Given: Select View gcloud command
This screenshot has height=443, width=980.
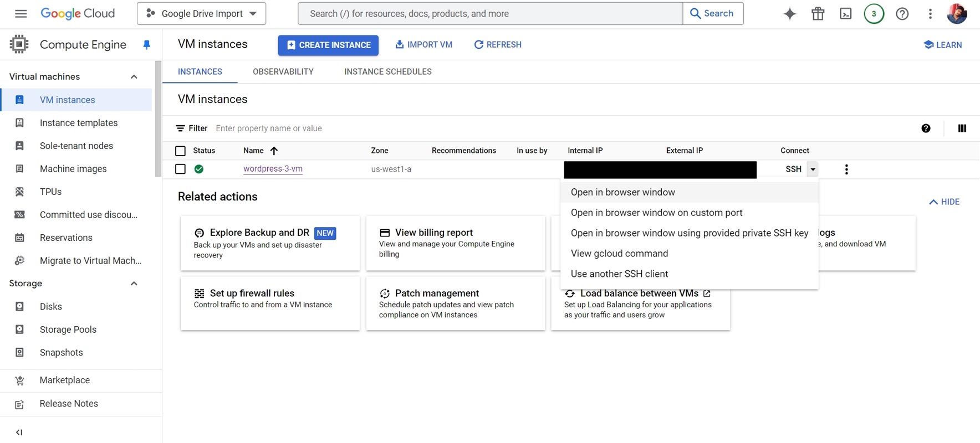Looking at the screenshot, I should [690, 254].
